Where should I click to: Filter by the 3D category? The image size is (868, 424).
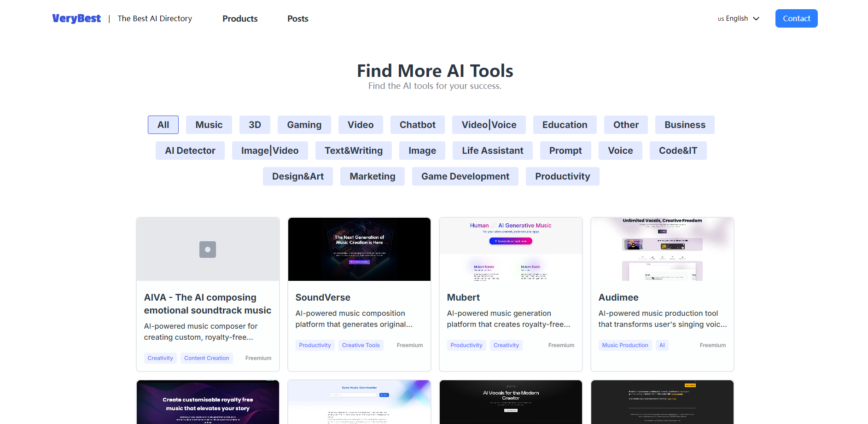(255, 125)
